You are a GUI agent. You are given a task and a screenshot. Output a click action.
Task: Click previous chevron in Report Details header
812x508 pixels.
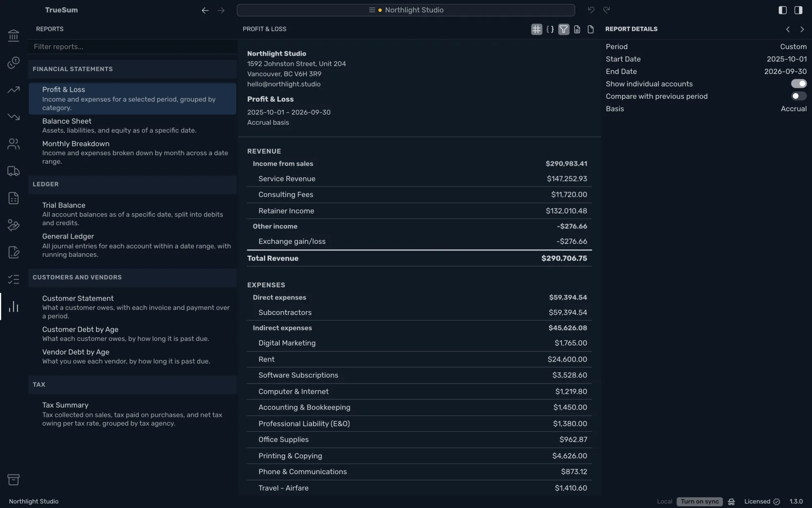(x=788, y=29)
